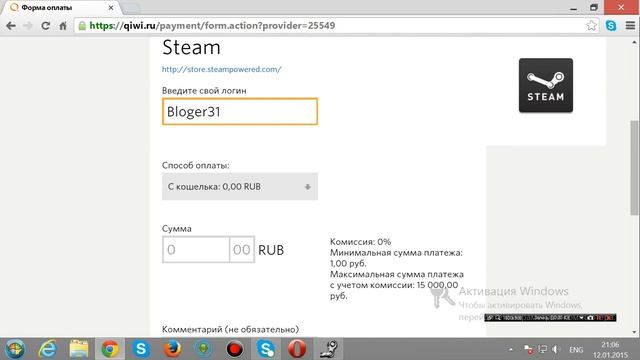Click the Введите свой логин label
Screen dimensions: 640x360
204,91
